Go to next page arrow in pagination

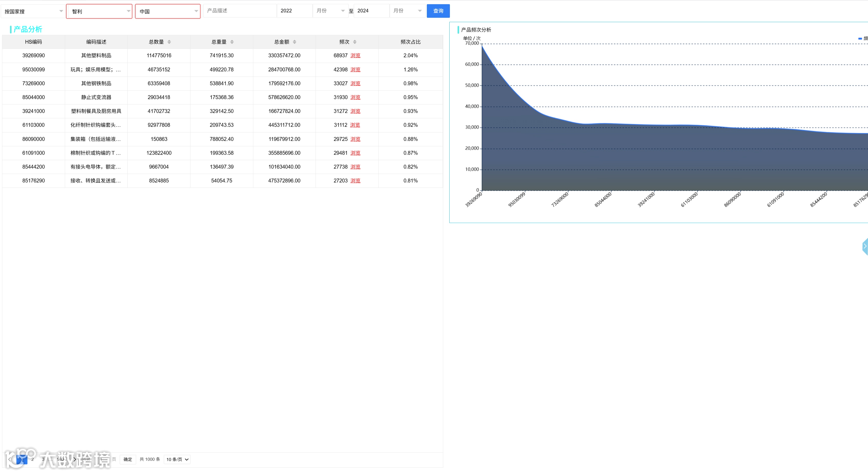tap(75, 459)
